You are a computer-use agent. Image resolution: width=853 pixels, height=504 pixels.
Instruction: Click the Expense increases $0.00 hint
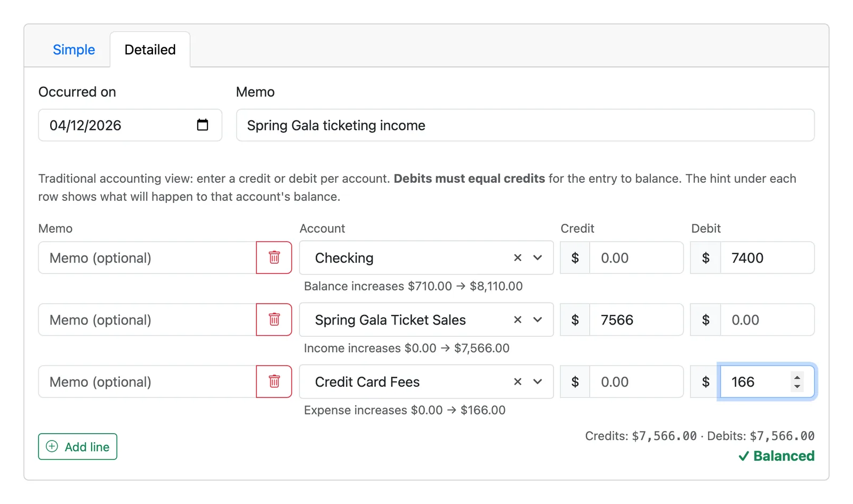click(x=405, y=410)
